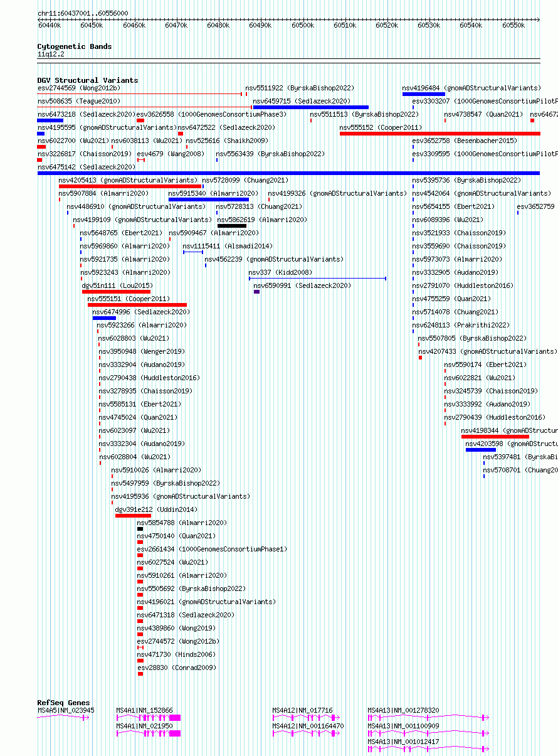558x756 pixels.
Task: Click label nsv6248113 (Prakrithi2022)
Action: 461,325
